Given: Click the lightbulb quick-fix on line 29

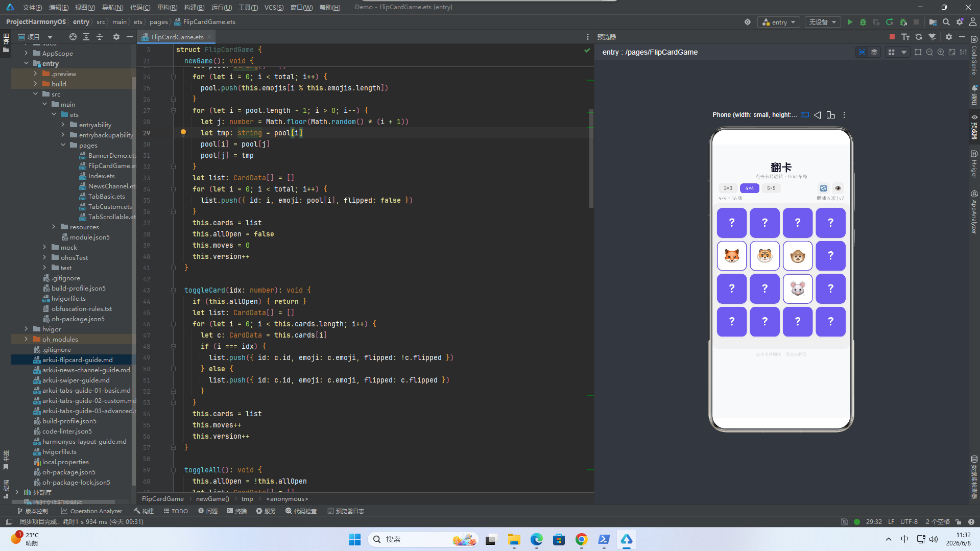Looking at the screenshot, I should tap(183, 133).
